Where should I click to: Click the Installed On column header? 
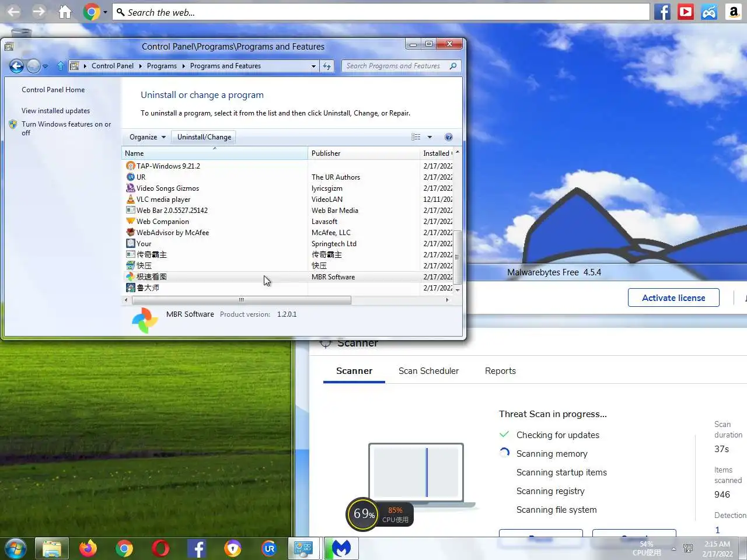(x=437, y=153)
